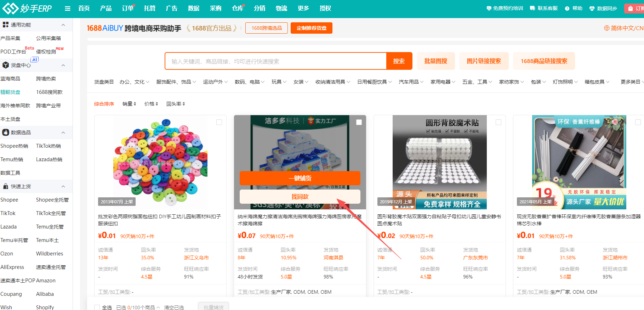Open TikTok热销 in sidebar
644x310 pixels.
49,146
